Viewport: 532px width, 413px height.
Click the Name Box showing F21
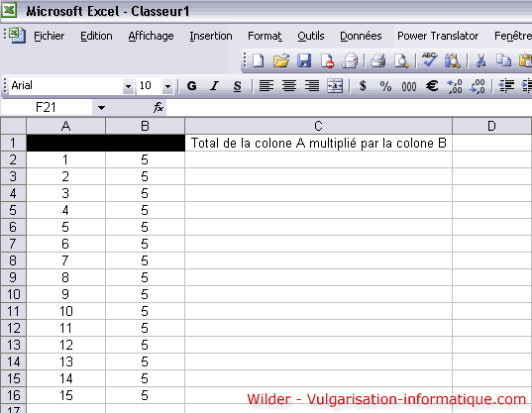coord(47,108)
